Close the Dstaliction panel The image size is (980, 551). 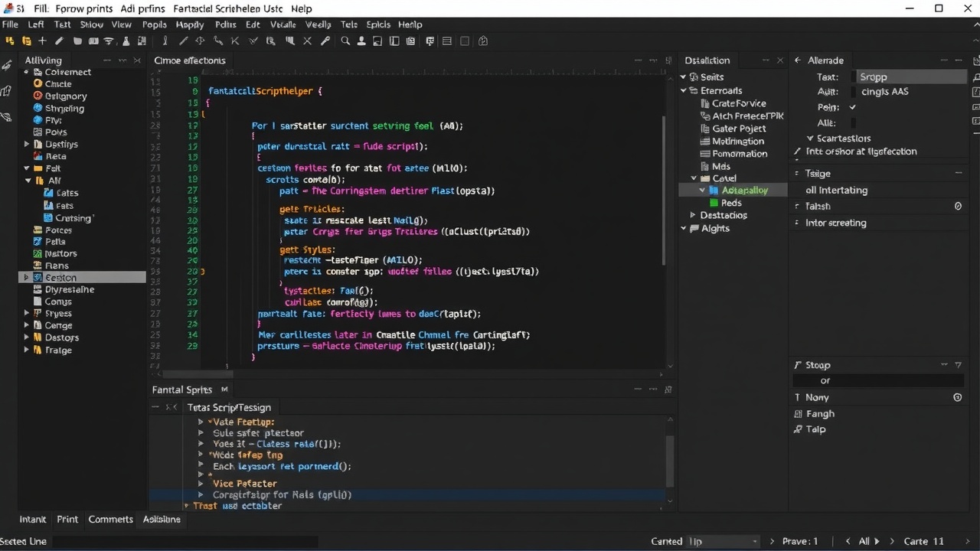(x=780, y=60)
